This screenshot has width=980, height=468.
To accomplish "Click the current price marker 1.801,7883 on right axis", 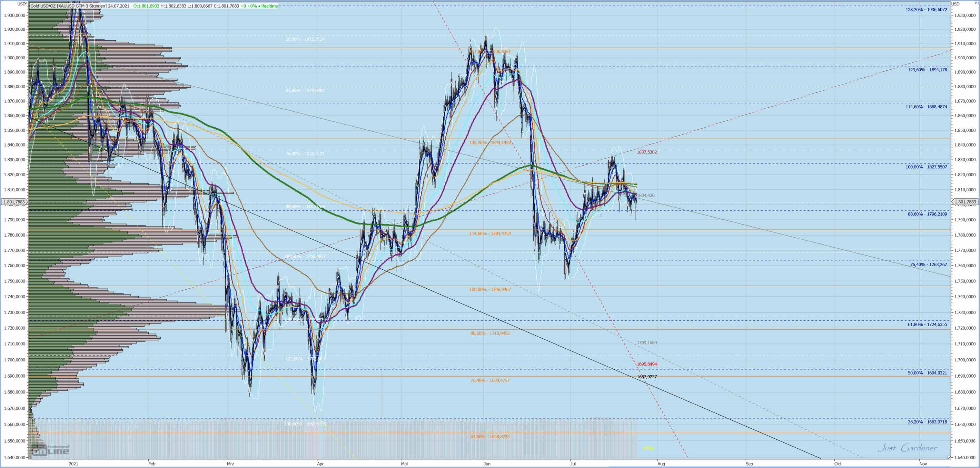I will 965,202.
